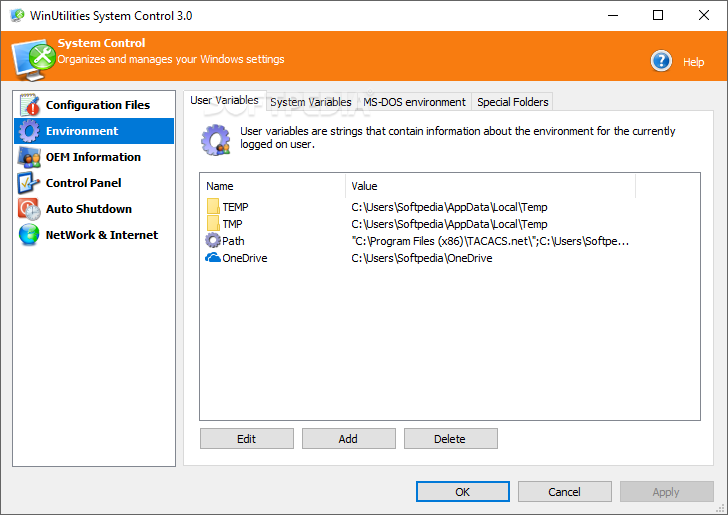
Task: Click the Edit button
Action: click(x=247, y=438)
